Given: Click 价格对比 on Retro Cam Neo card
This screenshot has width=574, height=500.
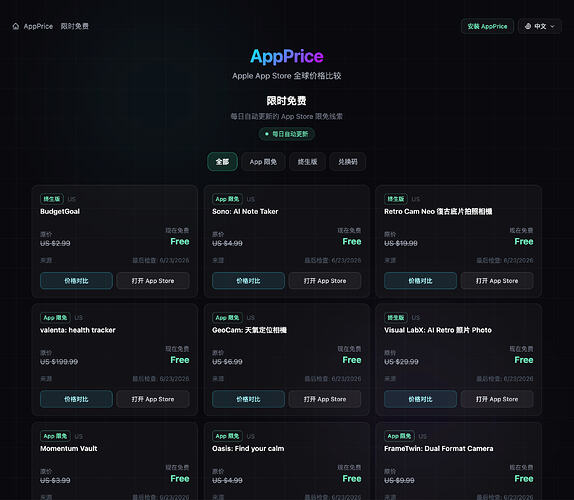Looking at the screenshot, I should click(x=420, y=281).
